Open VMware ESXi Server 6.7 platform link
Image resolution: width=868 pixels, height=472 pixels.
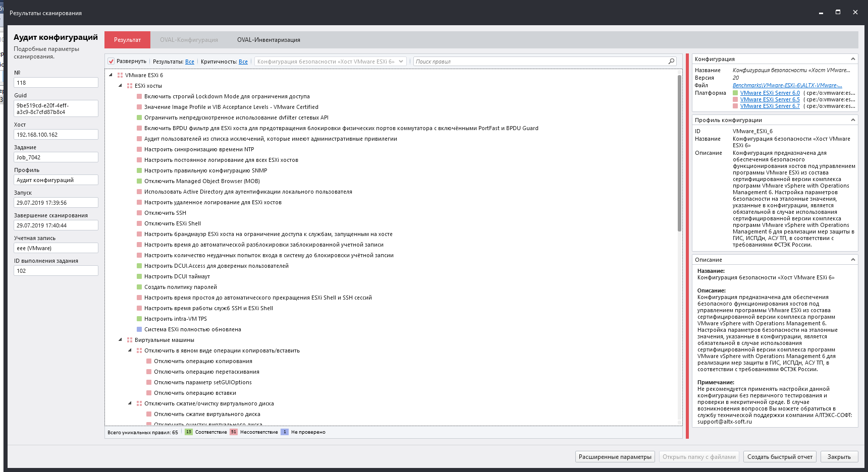770,106
